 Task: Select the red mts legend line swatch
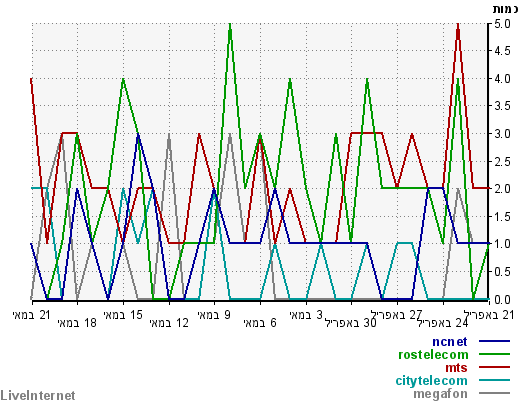click(x=494, y=367)
